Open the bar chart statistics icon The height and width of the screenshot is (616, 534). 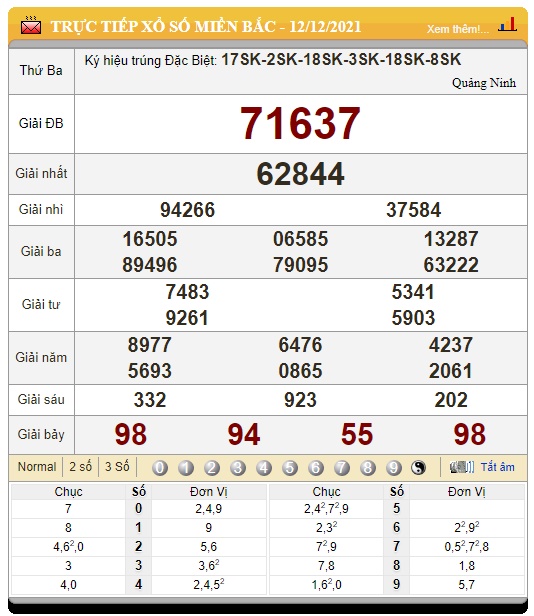507,24
